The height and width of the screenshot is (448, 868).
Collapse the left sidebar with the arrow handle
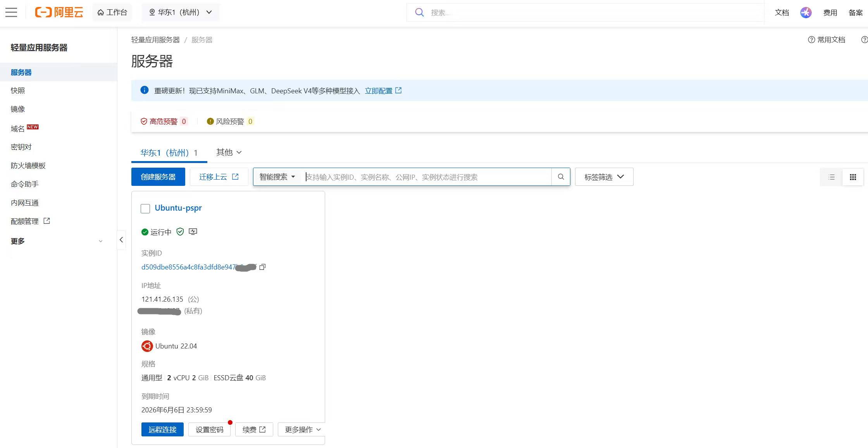coord(121,240)
